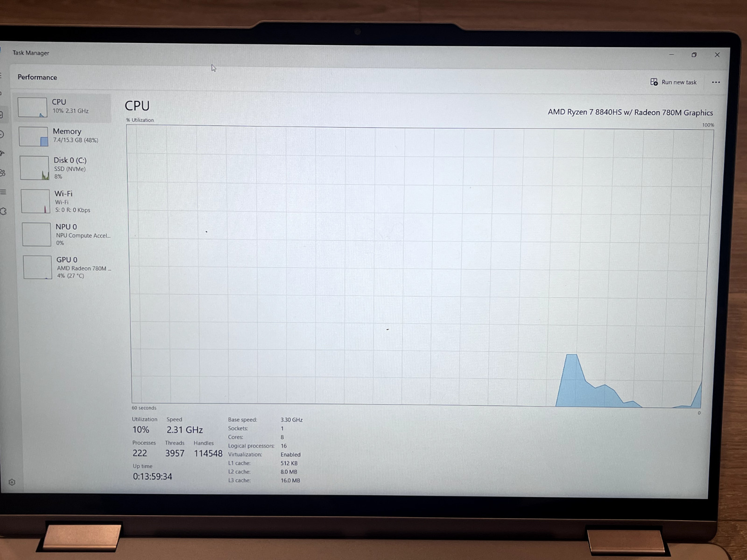This screenshot has width=747, height=560.
Task: Click the GPU 0 mini graph thumbnail
Action: tap(37, 267)
